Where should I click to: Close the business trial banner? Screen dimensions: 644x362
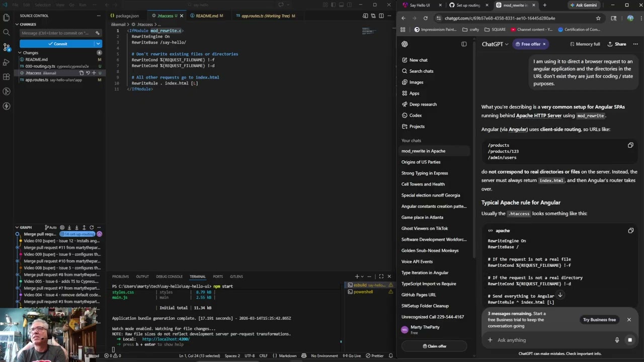click(x=628, y=320)
